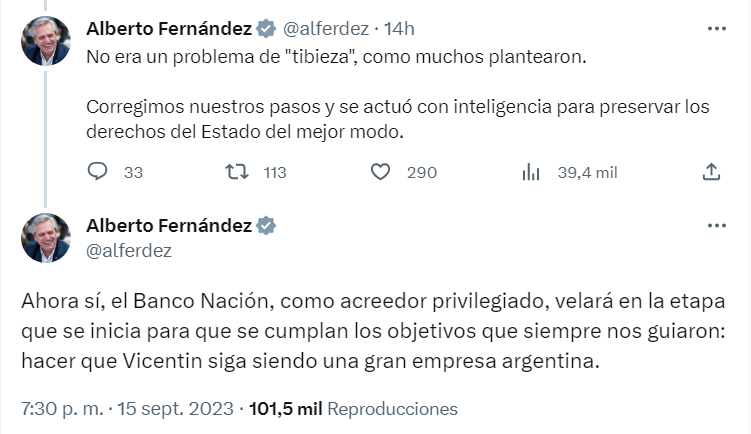Open profile photo on first tweet
751x434 pixels.
point(46,41)
